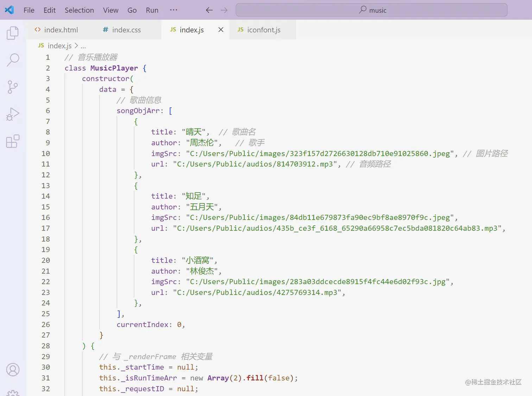The height and width of the screenshot is (396, 532).
Task: Click the 283a03ddcecde...jpg image path
Action: [318, 282]
